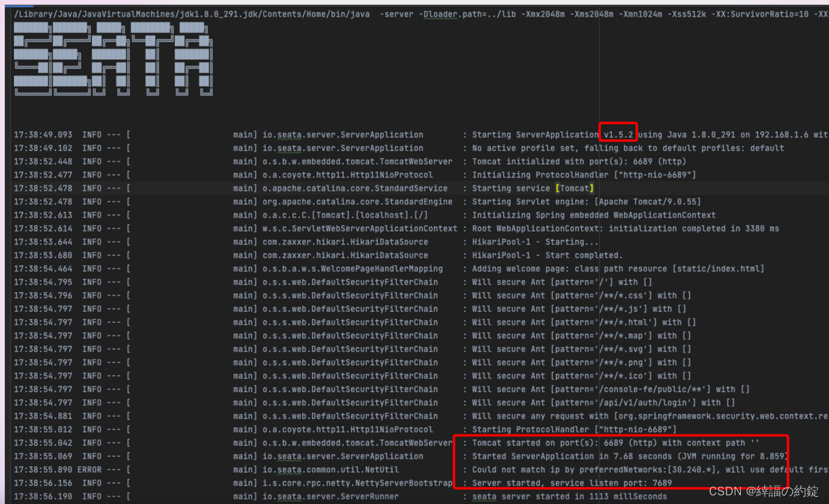Click logger i.s.core.rpc.netty.NettyServerBootstrap
The height and width of the screenshot is (504, 829).
coord(357,483)
